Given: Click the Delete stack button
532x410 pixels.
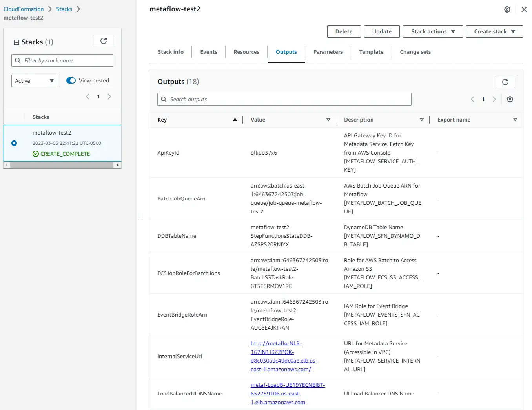Looking at the screenshot, I should (x=344, y=31).
